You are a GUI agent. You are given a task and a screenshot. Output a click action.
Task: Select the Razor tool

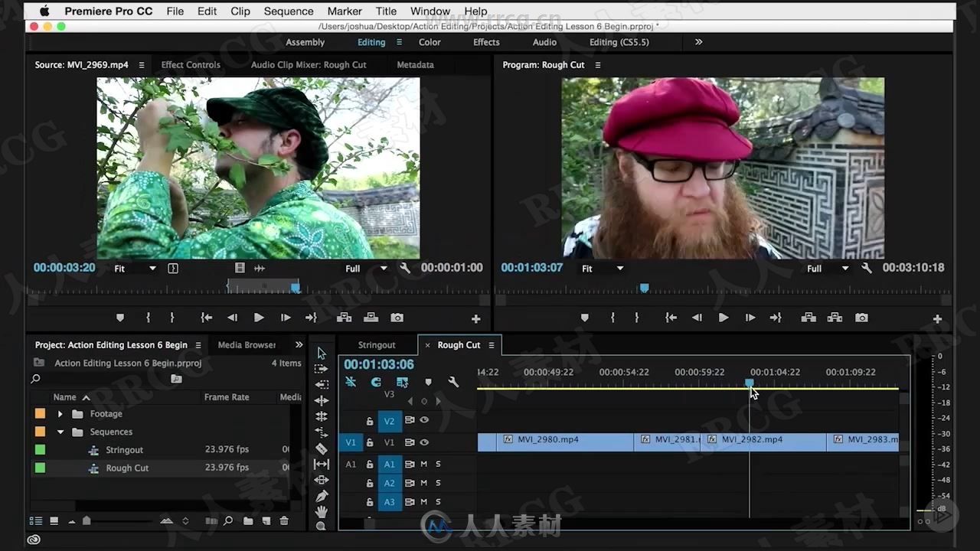click(322, 448)
